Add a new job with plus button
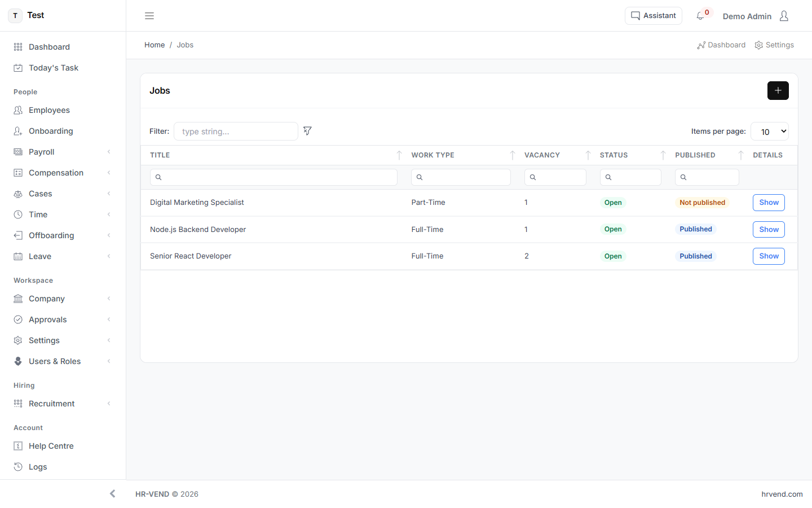Screen dimensions: 812x508 tap(778, 90)
